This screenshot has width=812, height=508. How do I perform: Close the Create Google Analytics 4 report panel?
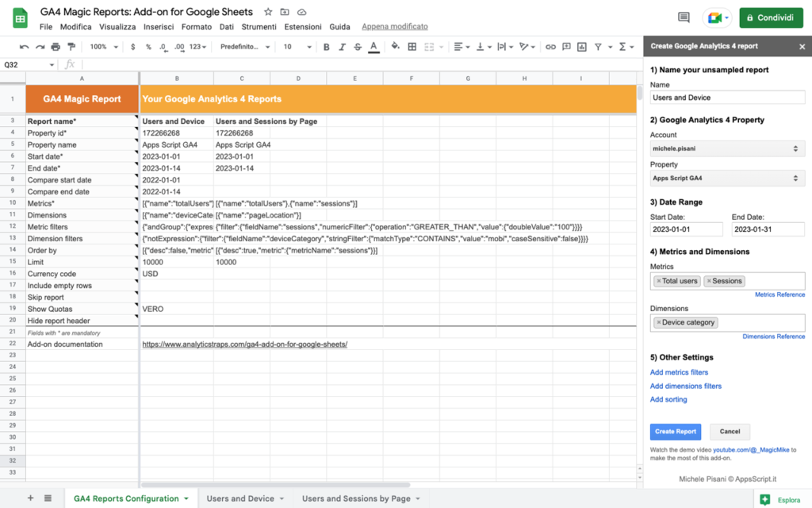pyautogui.click(x=802, y=47)
